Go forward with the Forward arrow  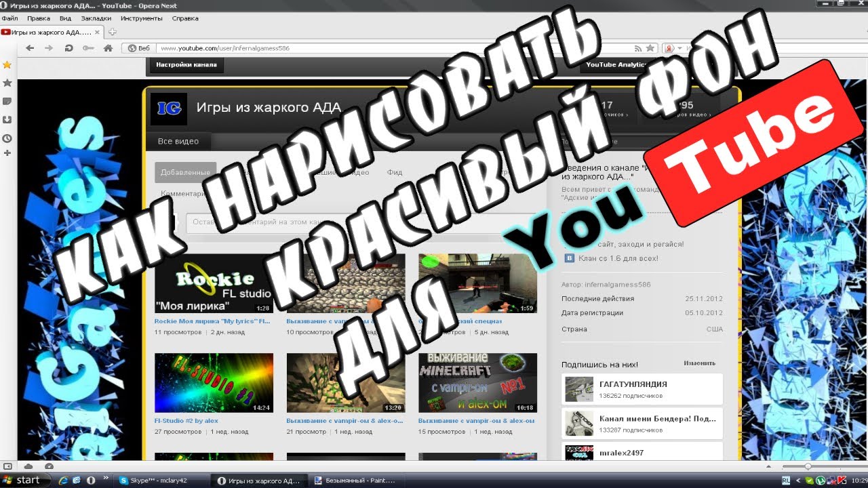(x=49, y=48)
